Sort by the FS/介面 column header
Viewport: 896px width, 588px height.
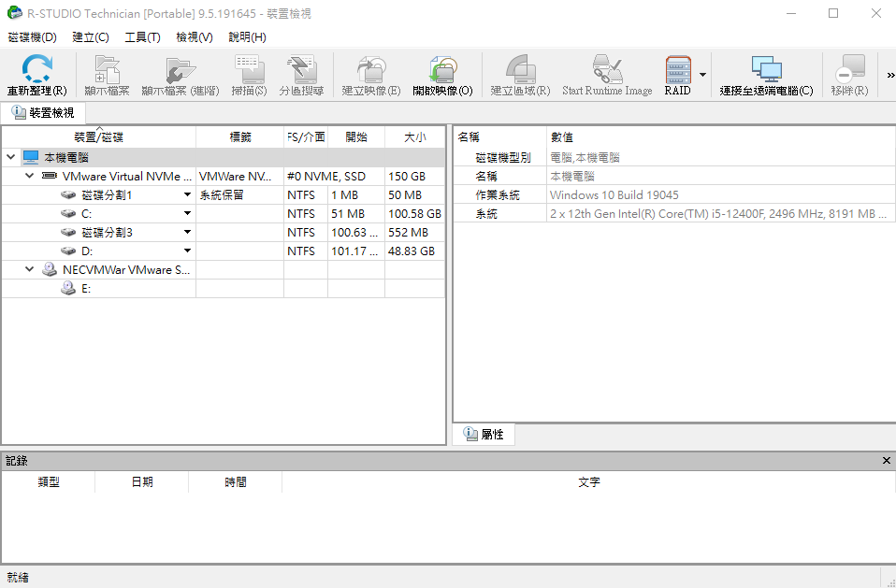point(306,137)
